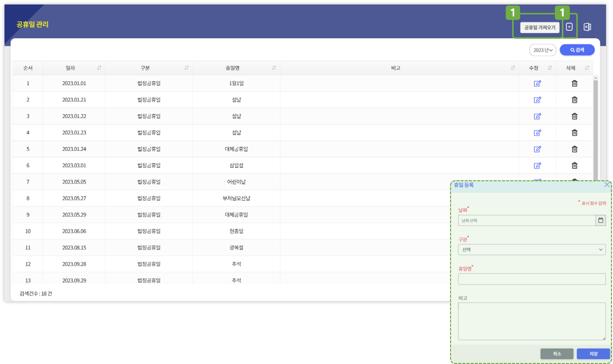Delete the 2023.03.01 holiday row
Screen dimensions: 613x364
click(x=575, y=165)
